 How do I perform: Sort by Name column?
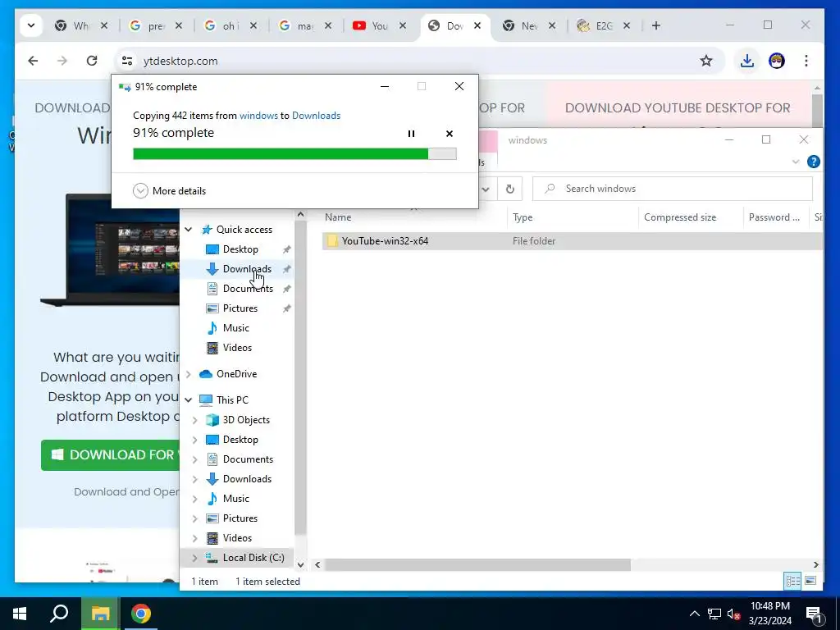tap(338, 217)
